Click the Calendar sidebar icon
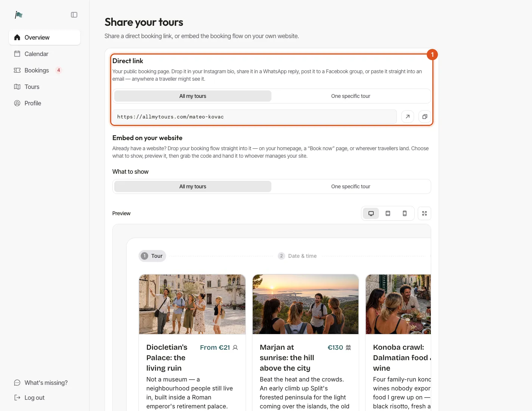The width and height of the screenshot is (532, 411). tap(17, 54)
